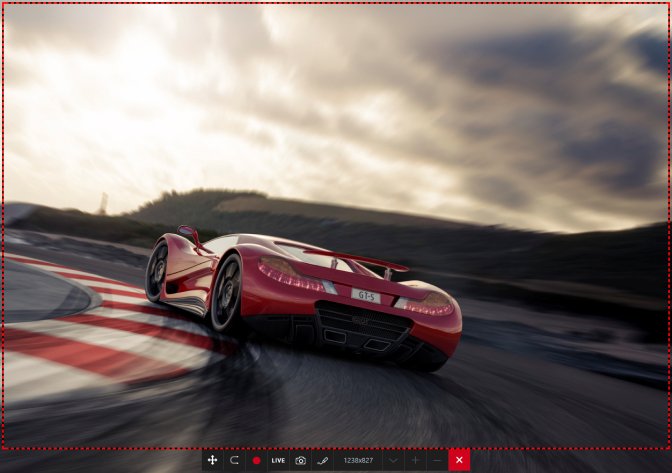
Task: Click the LIVE streaming button
Action: [278, 460]
